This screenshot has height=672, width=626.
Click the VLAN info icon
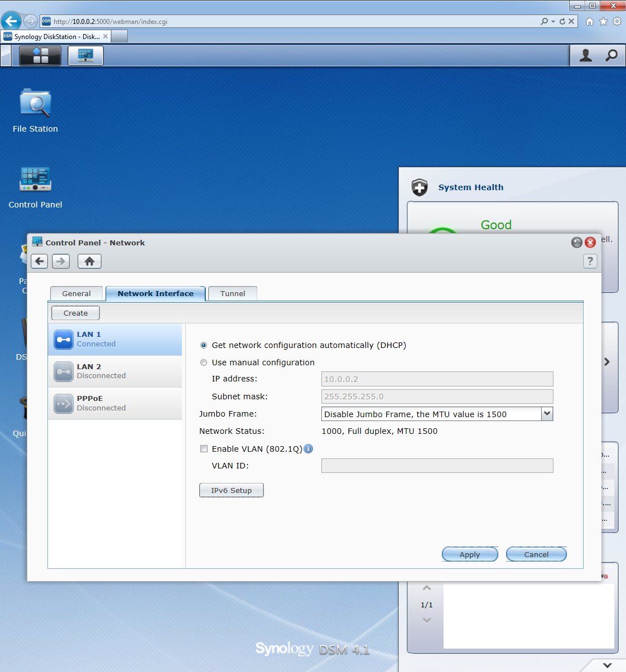(x=309, y=448)
